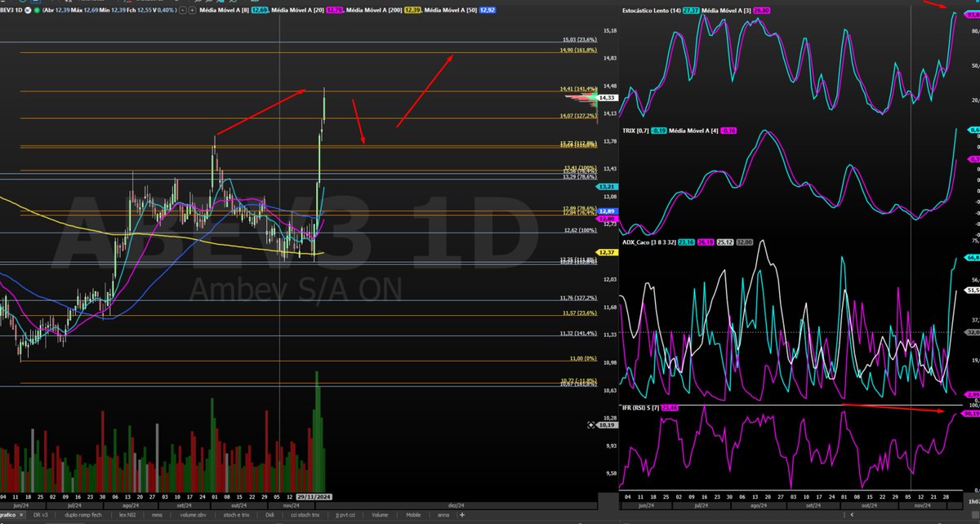The height and width of the screenshot is (524, 980).
Task: Select the Média Móvel A [4] label
Action: [694, 131]
